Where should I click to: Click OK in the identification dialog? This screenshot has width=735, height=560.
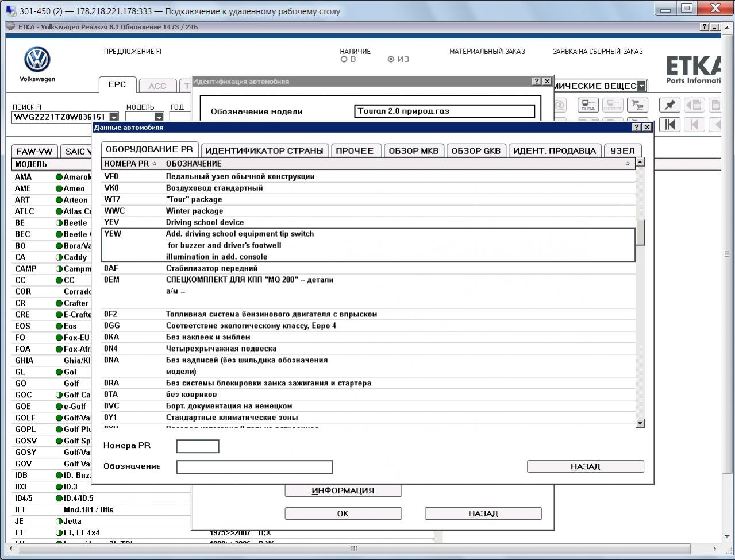343,513
